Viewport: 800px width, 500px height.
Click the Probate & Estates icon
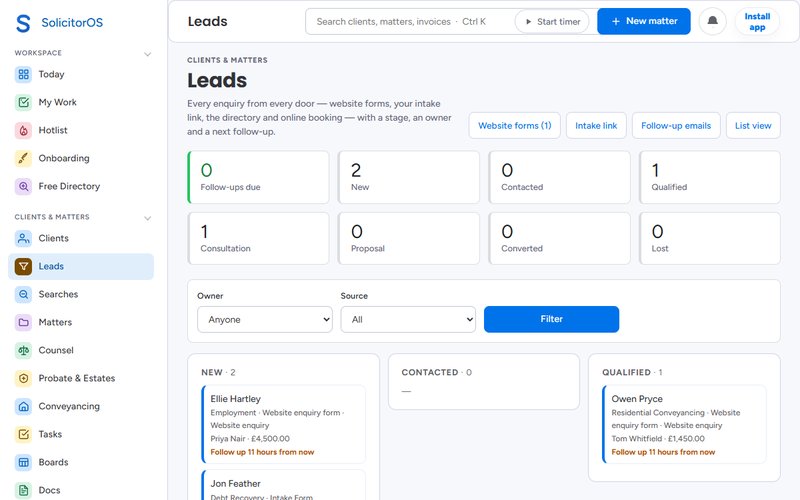point(23,379)
